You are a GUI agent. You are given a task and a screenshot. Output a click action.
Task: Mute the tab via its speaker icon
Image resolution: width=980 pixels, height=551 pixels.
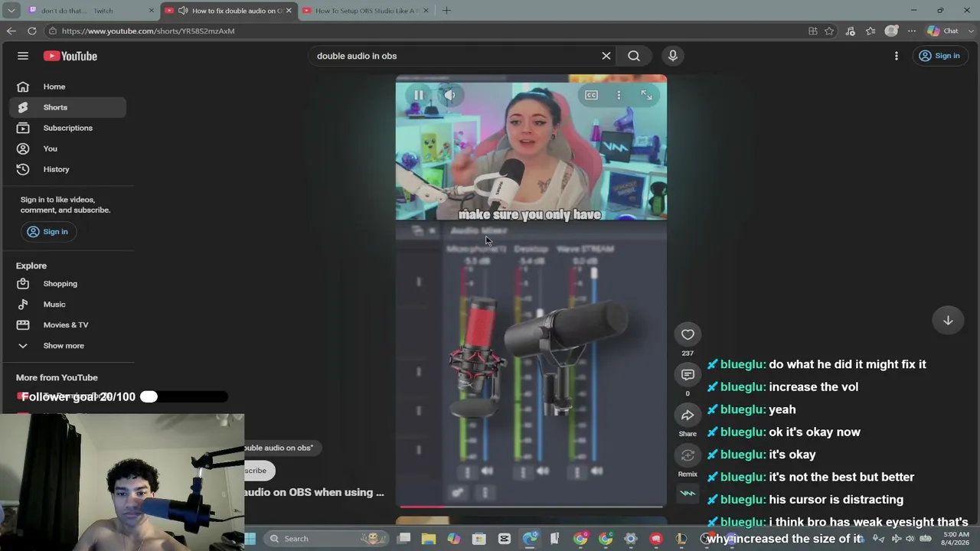pyautogui.click(x=183, y=11)
